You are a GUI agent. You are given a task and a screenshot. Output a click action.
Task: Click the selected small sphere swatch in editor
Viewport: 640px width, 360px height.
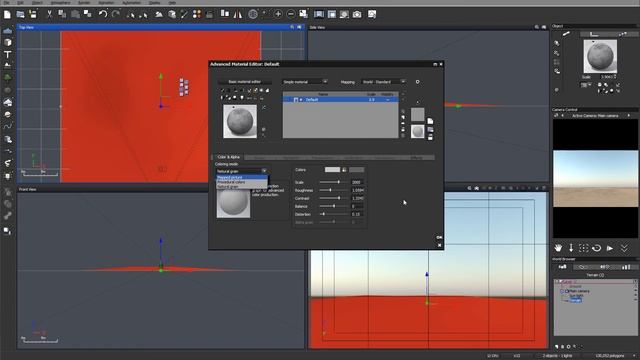click(417, 131)
